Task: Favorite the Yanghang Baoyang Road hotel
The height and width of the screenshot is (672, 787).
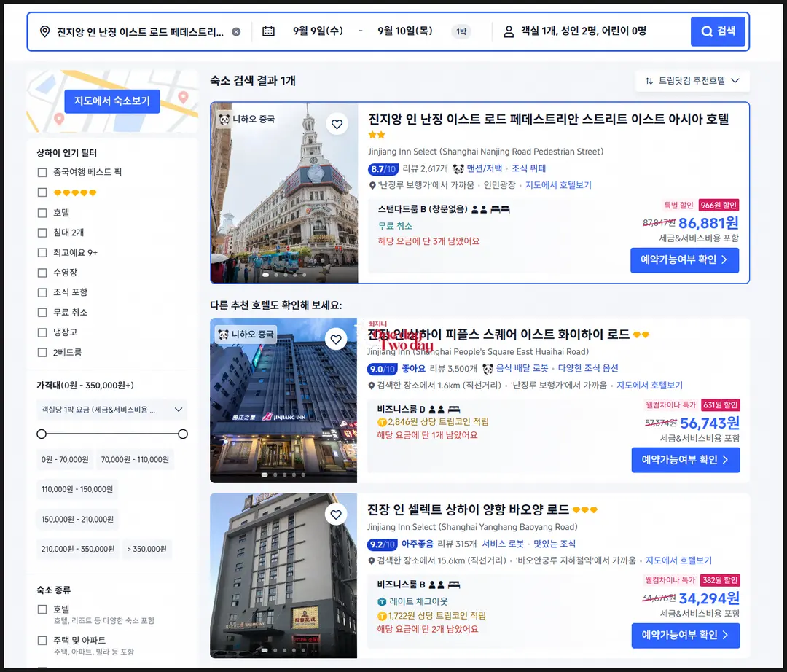Action: 336,515
